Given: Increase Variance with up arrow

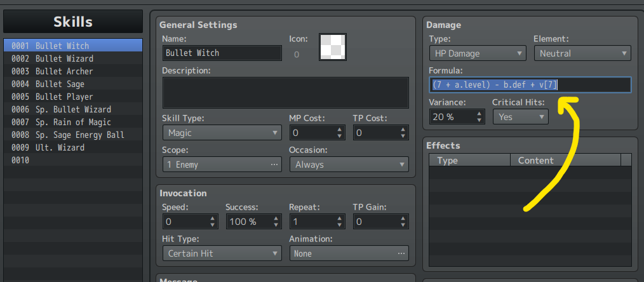Looking at the screenshot, I should point(480,113).
